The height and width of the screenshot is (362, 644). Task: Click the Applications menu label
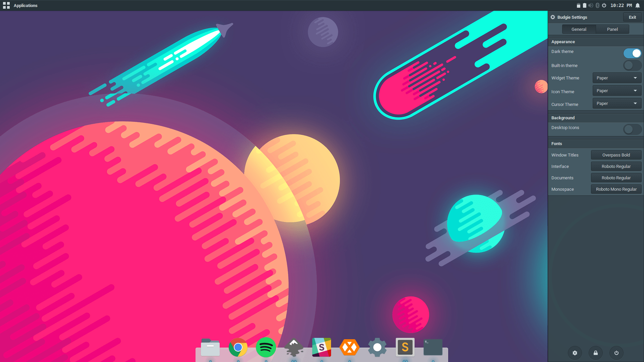[25, 5]
